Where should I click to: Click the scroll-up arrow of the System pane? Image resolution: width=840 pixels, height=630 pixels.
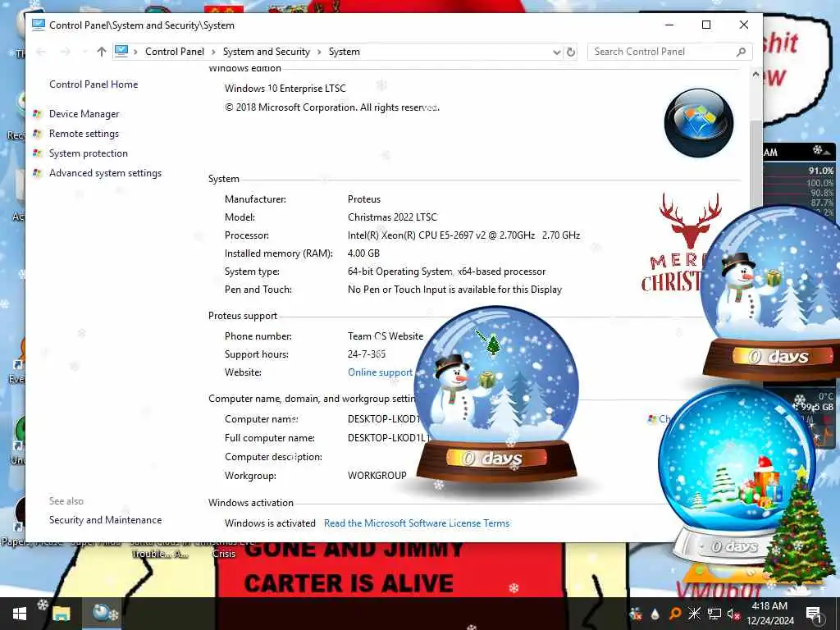click(x=756, y=74)
